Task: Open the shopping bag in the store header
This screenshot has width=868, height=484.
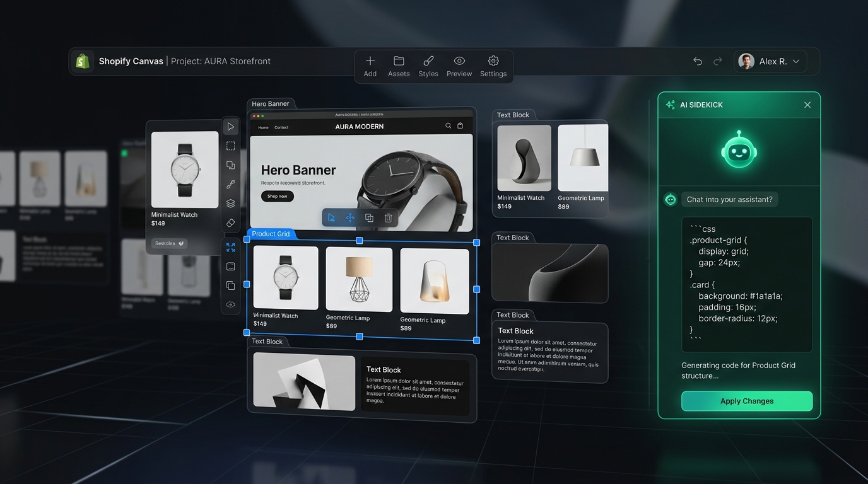Action: [460, 126]
